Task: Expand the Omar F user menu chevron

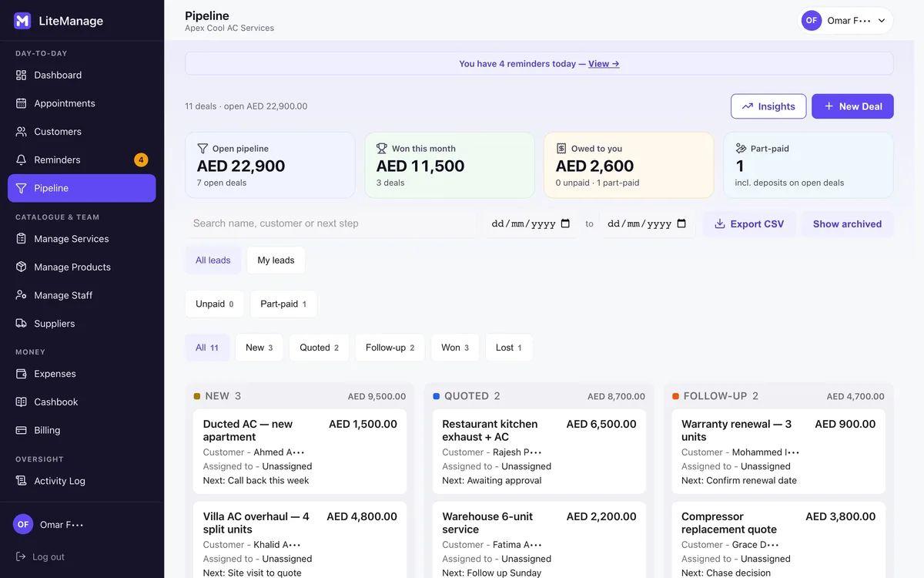Action: pos(882,21)
